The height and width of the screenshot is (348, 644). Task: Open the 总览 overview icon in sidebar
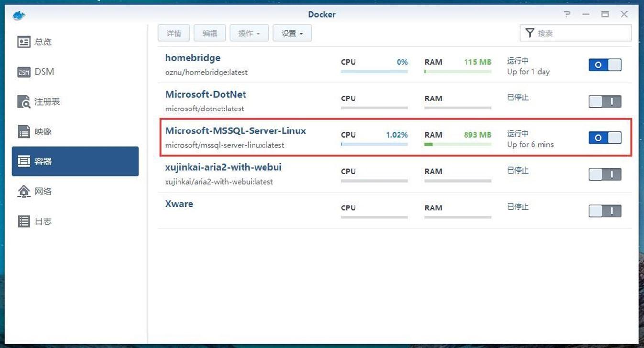click(24, 42)
